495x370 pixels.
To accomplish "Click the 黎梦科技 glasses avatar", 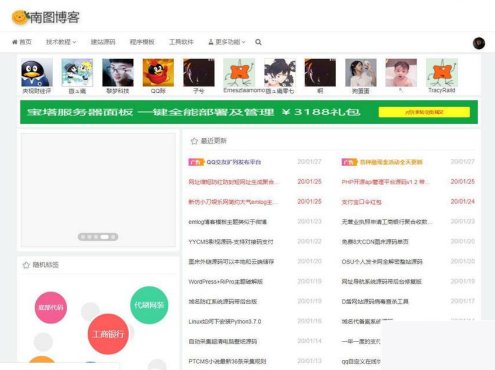I will pos(118,72).
